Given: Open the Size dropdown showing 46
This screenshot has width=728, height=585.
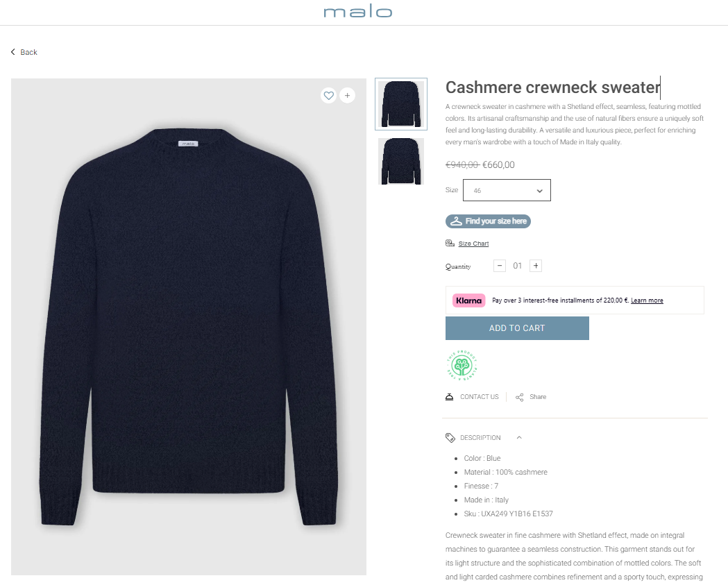Looking at the screenshot, I should pyautogui.click(x=507, y=190).
